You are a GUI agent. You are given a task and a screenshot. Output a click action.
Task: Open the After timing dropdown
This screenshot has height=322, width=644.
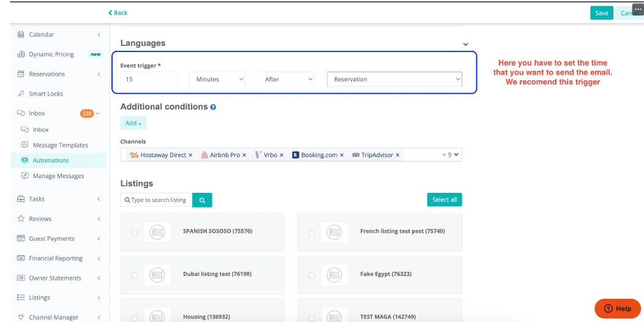coord(286,79)
